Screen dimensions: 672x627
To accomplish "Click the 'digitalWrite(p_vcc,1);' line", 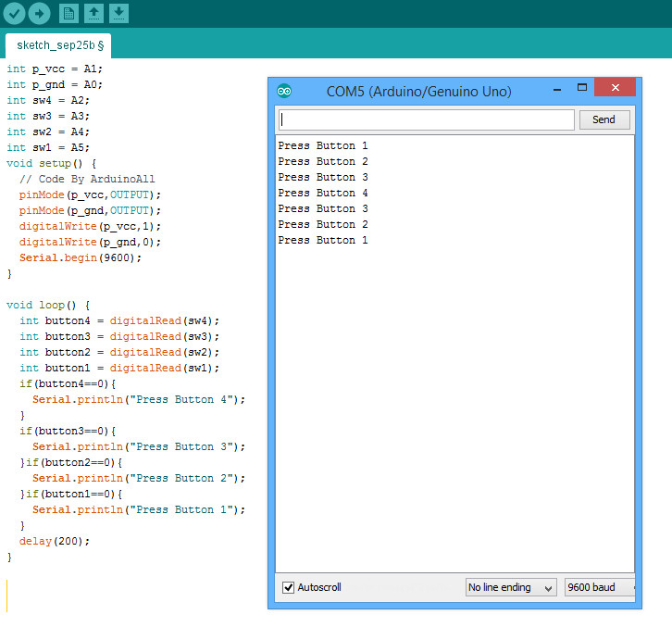I will [90, 226].
